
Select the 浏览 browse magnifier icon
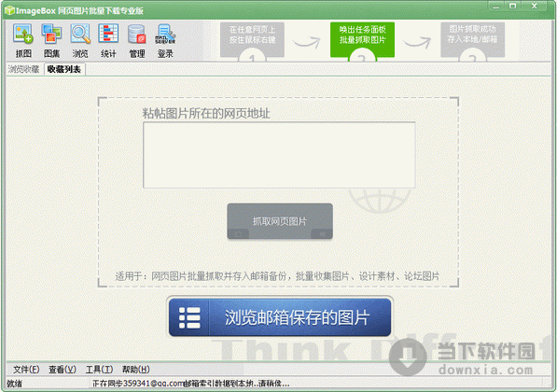tap(80, 40)
